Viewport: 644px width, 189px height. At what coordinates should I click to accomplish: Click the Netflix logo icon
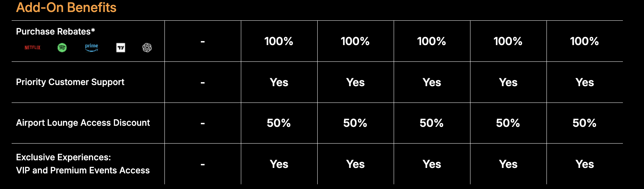[x=32, y=48]
